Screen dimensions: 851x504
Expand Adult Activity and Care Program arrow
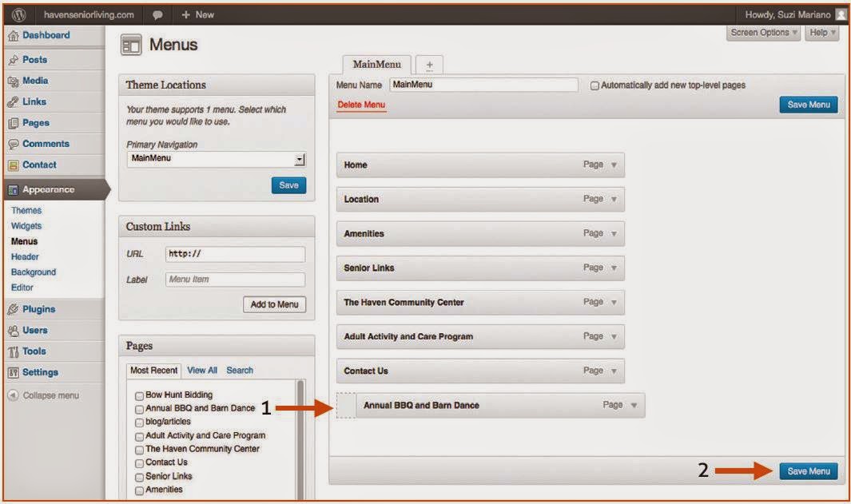(614, 337)
